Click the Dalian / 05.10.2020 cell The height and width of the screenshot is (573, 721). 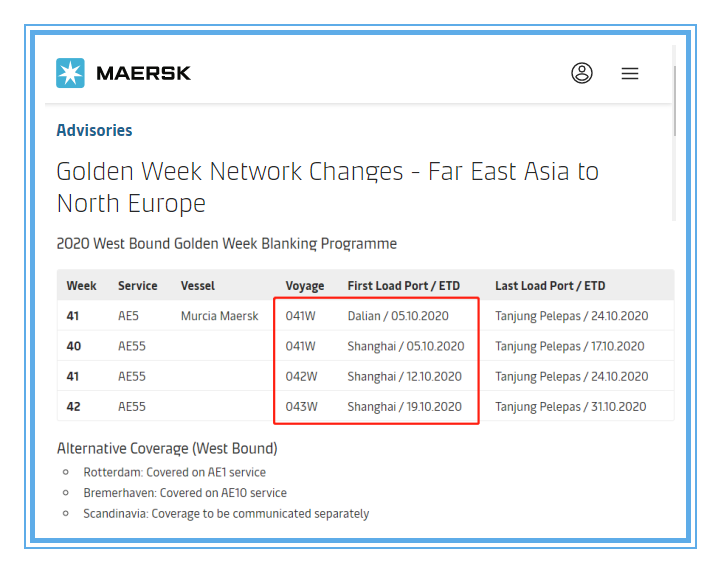pyautogui.click(x=398, y=316)
